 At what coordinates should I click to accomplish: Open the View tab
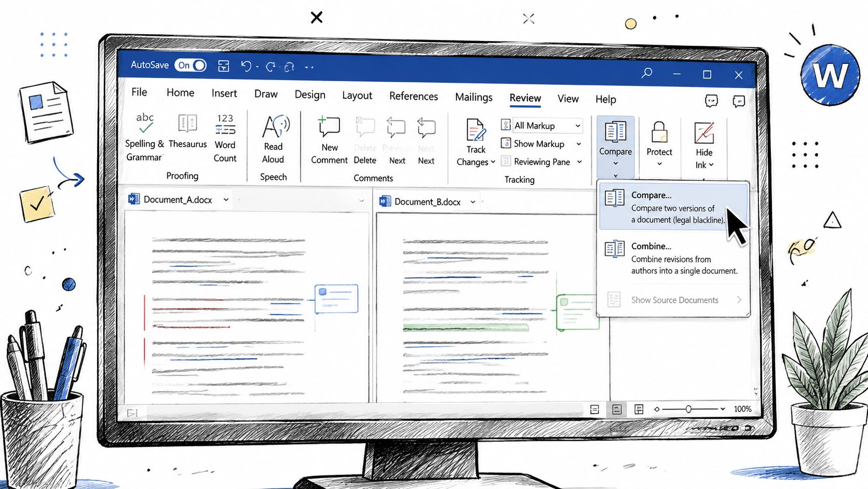[568, 99]
